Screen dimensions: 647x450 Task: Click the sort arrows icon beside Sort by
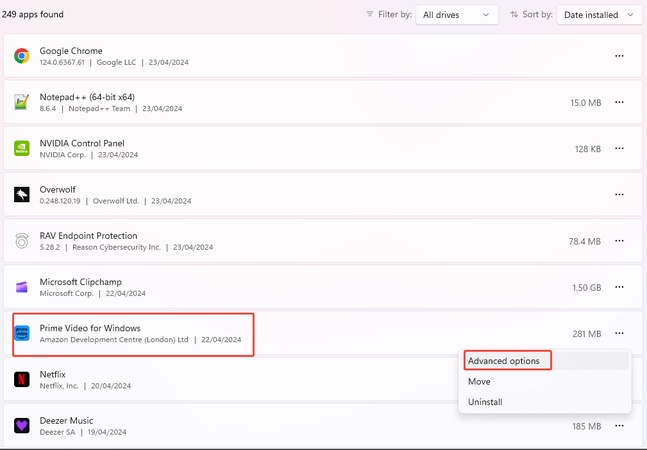(x=514, y=14)
